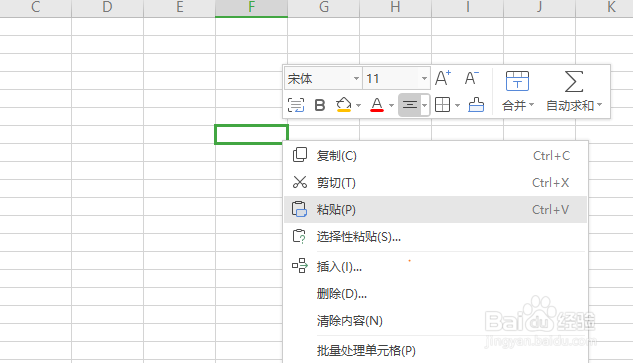Select the format painter brush icon
The width and height of the screenshot is (633, 363).
pyautogui.click(x=476, y=105)
